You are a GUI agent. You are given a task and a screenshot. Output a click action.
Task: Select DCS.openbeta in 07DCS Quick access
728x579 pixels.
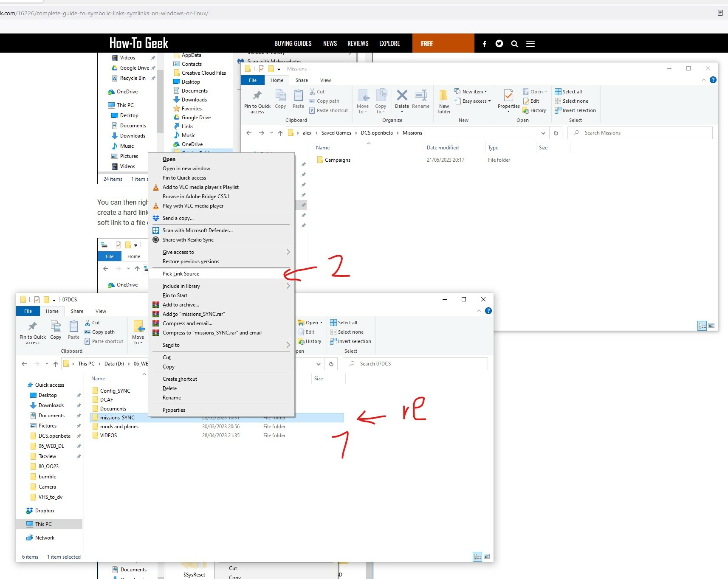click(x=54, y=436)
